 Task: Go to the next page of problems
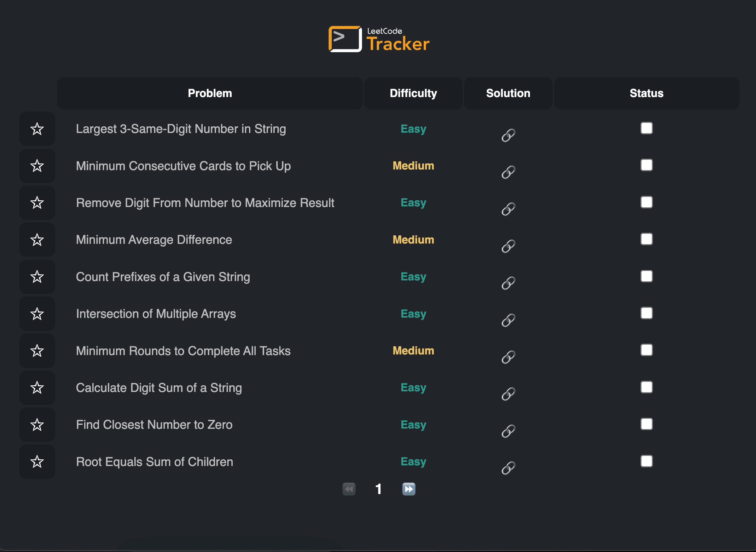[x=409, y=489]
